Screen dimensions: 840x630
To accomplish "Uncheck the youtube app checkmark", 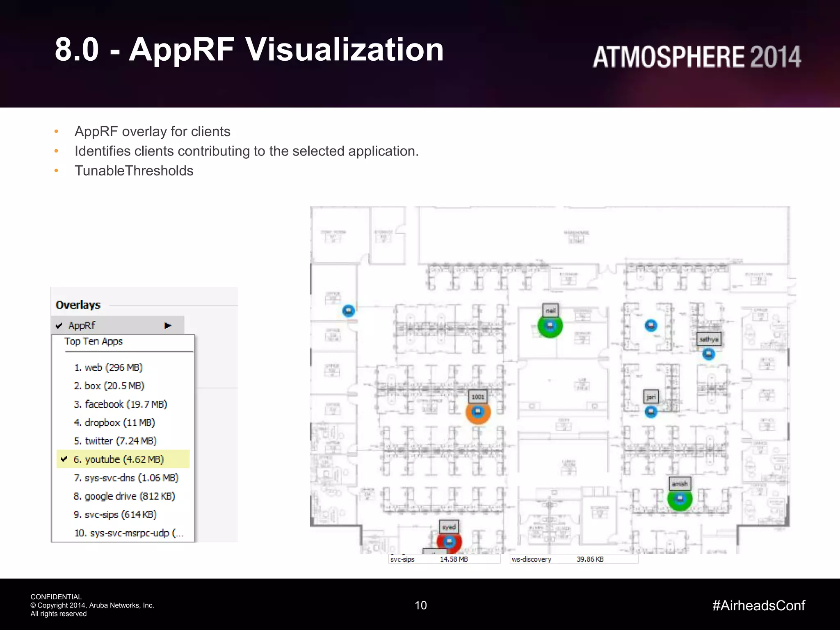I will tap(64, 459).
